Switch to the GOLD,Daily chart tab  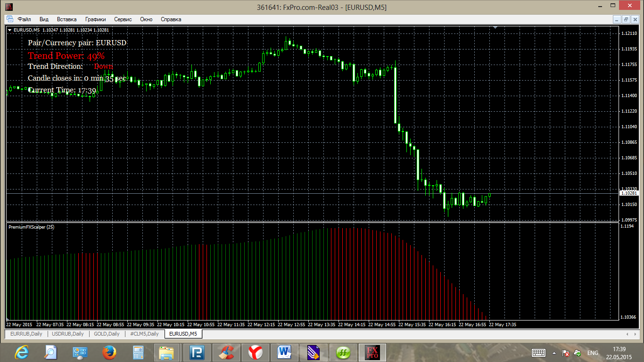coord(107,334)
